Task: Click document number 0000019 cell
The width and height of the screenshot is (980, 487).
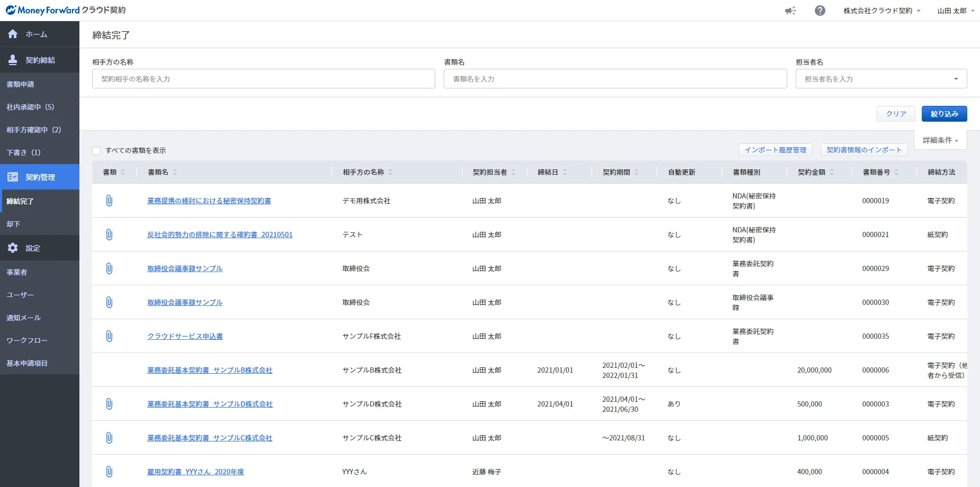Action: (875, 201)
